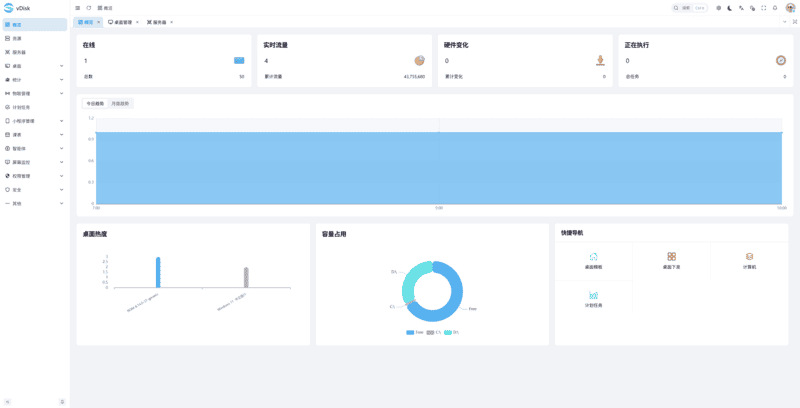Expand the 桌面 sidebar menu
The height and width of the screenshot is (408, 800).
[x=34, y=66]
